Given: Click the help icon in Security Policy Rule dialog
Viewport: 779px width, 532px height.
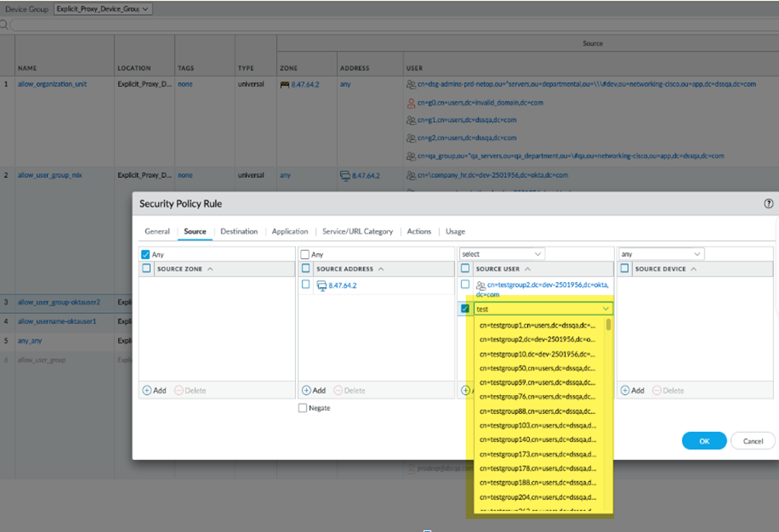Looking at the screenshot, I should pyautogui.click(x=768, y=203).
